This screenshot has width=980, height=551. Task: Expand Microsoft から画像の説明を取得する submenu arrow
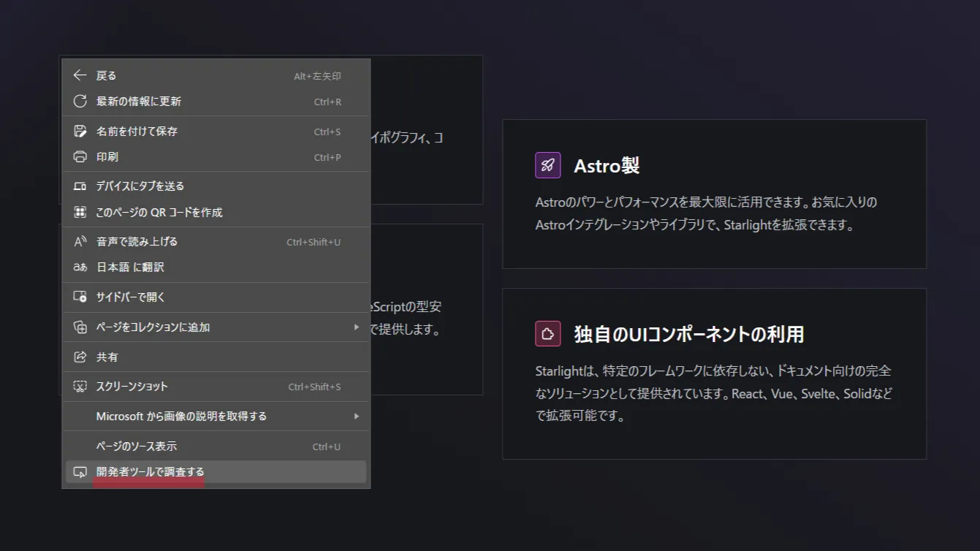357,417
